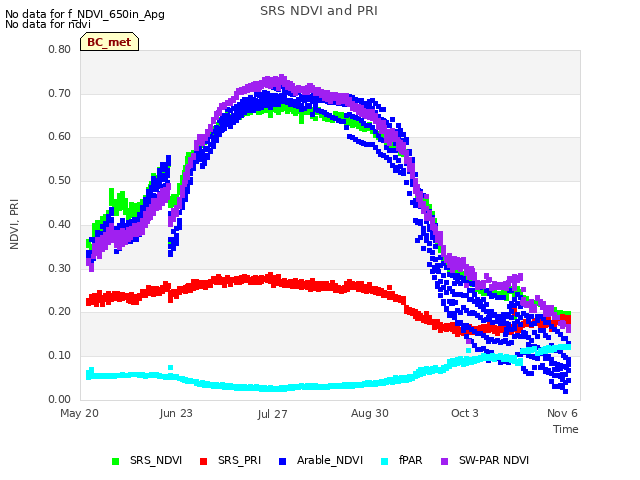Image resolution: width=640 pixels, height=480 pixels.
Task: Click the x-axis label Time
Action: 566,429
